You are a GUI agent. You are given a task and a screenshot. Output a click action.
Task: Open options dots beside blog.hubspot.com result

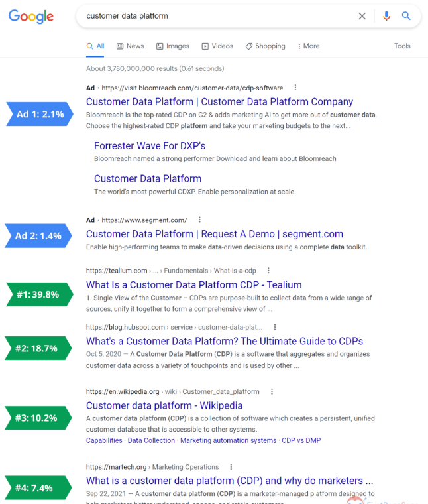click(x=275, y=327)
